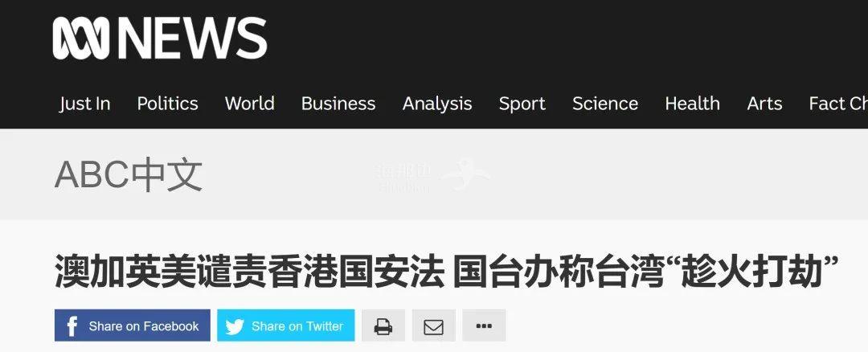Print this article via printer icon

[383, 325]
